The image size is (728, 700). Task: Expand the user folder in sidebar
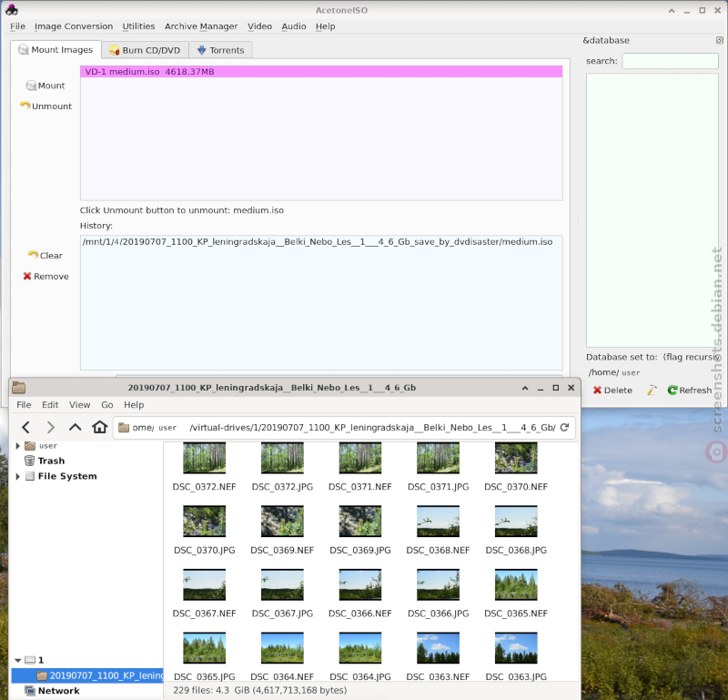click(x=17, y=446)
